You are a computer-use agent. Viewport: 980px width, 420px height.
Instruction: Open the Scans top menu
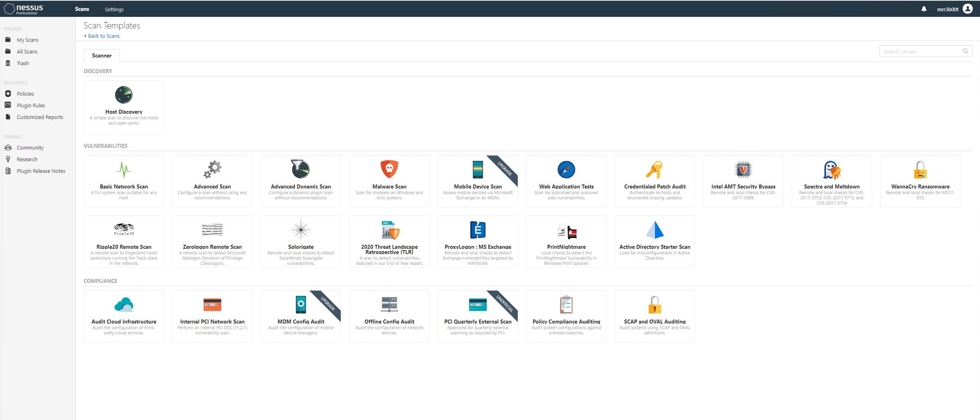pyautogui.click(x=82, y=9)
